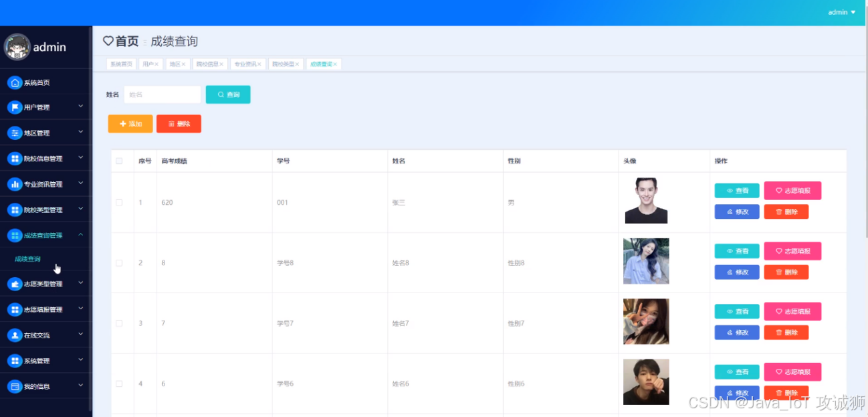Image resolution: width=868 pixels, height=417 pixels.
Task: Click the 系统首页 home icon in sidebar
Action: 15,82
